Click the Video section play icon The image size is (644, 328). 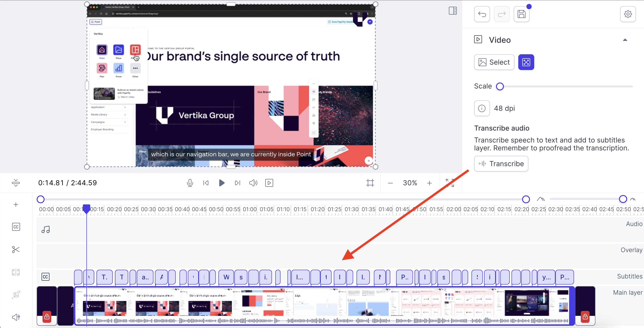(478, 40)
